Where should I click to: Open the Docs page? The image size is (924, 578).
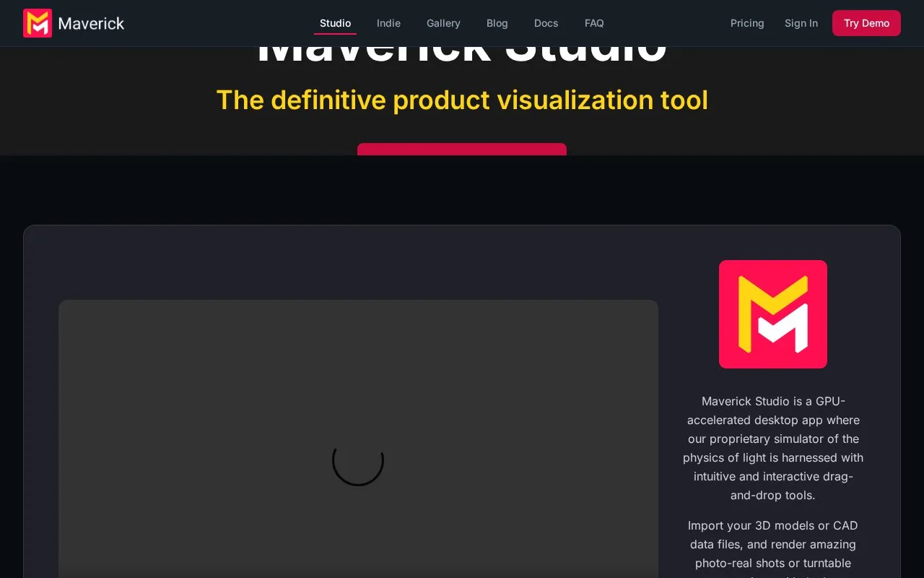pyautogui.click(x=546, y=23)
